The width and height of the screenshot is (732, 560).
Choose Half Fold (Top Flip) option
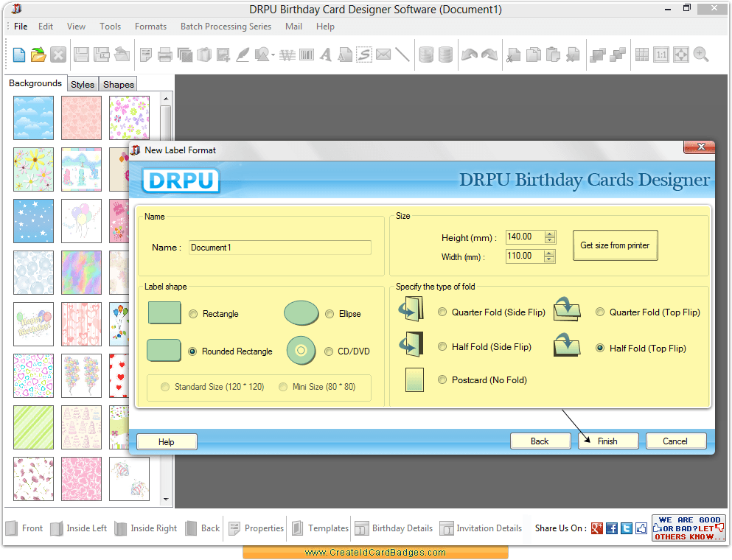600,348
